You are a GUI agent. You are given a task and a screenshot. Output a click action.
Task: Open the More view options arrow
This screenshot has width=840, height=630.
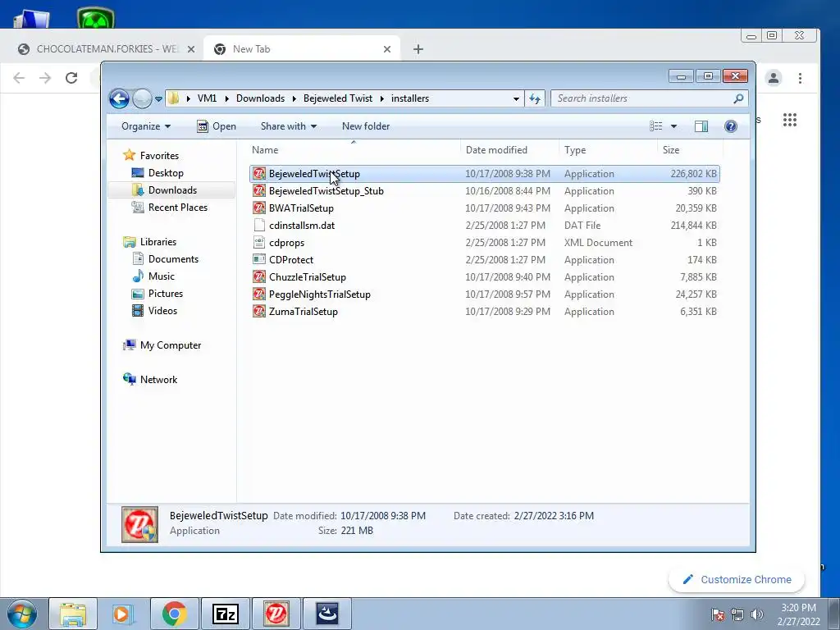click(674, 126)
